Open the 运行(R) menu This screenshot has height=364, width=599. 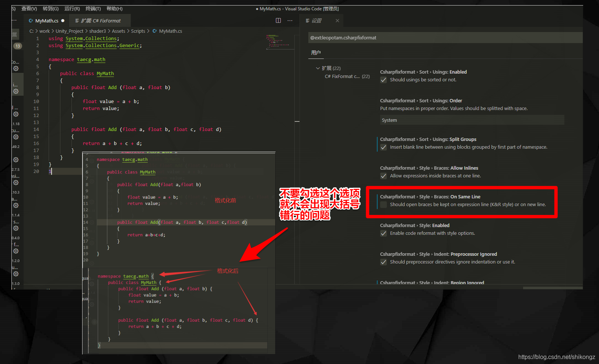[72, 8]
